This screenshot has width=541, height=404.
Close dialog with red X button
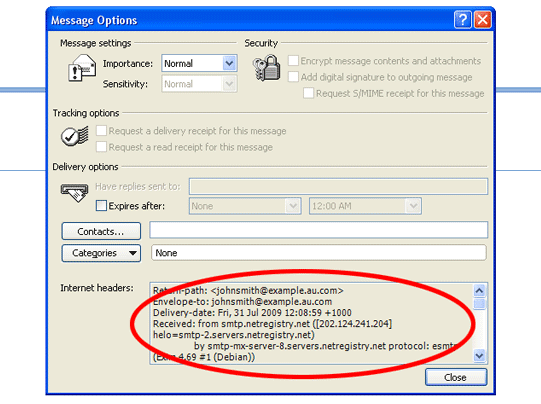482,19
